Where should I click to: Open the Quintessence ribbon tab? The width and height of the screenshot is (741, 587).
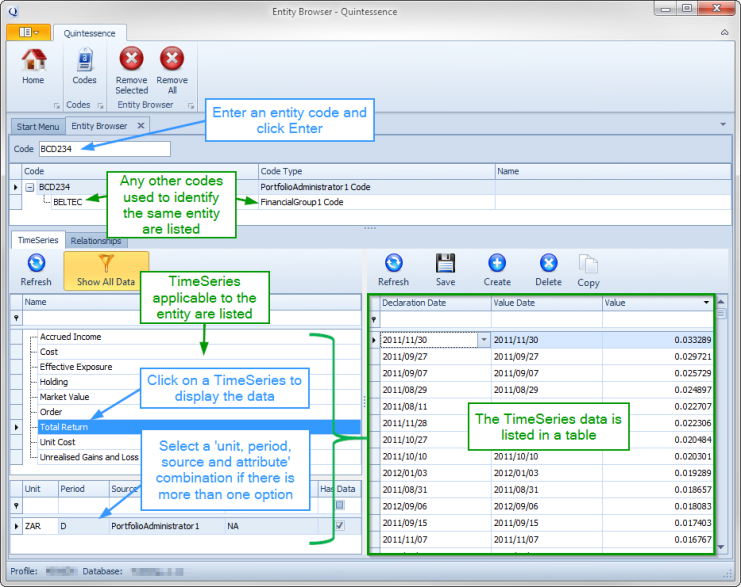click(x=90, y=33)
